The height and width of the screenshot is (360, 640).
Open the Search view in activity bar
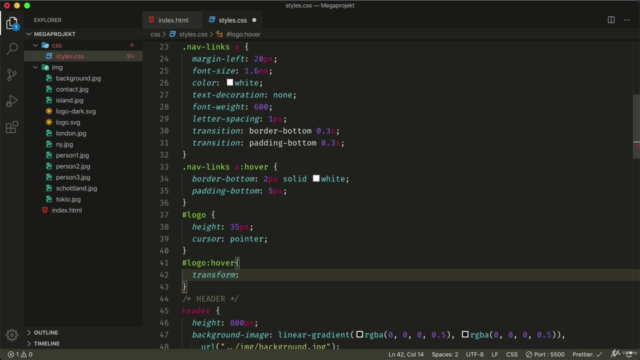12,49
